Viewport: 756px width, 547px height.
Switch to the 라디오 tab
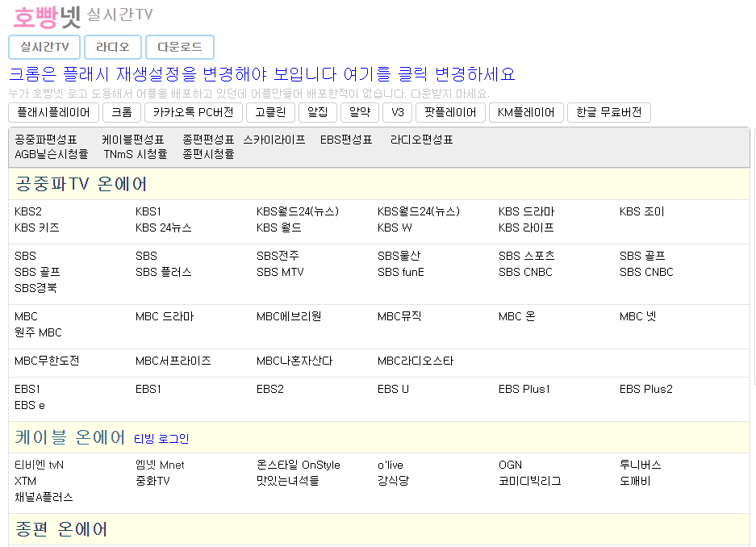(x=112, y=47)
